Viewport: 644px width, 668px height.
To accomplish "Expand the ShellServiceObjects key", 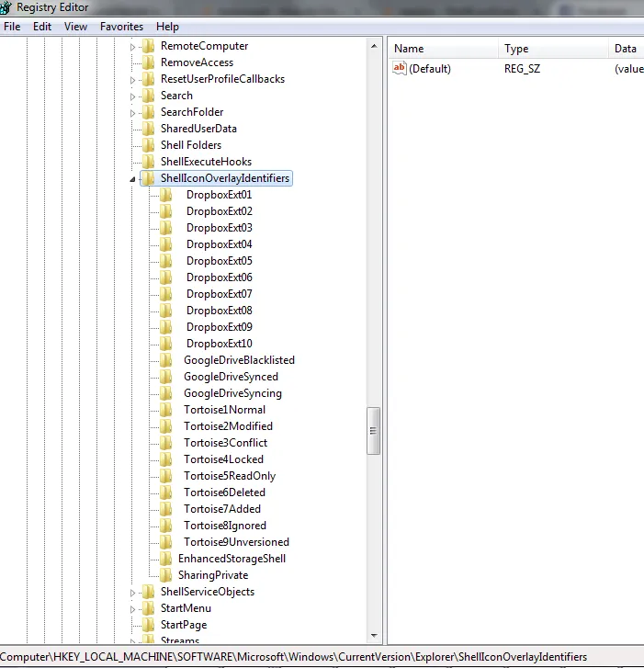I will point(132,593).
